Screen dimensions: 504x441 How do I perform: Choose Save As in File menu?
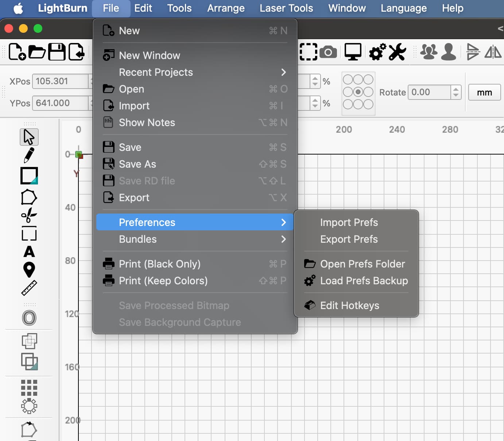coord(195,164)
